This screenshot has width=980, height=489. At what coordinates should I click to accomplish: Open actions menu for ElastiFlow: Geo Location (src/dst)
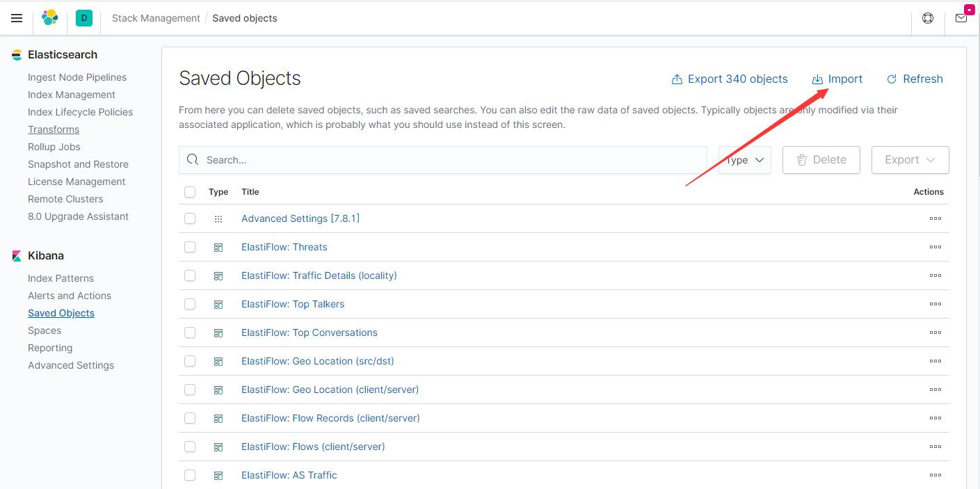click(x=935, y=361)
